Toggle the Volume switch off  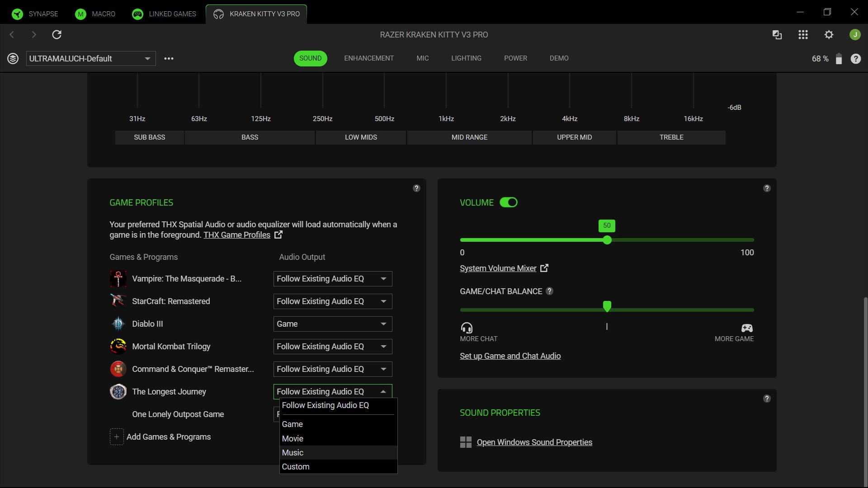click(x=508, y=202)
